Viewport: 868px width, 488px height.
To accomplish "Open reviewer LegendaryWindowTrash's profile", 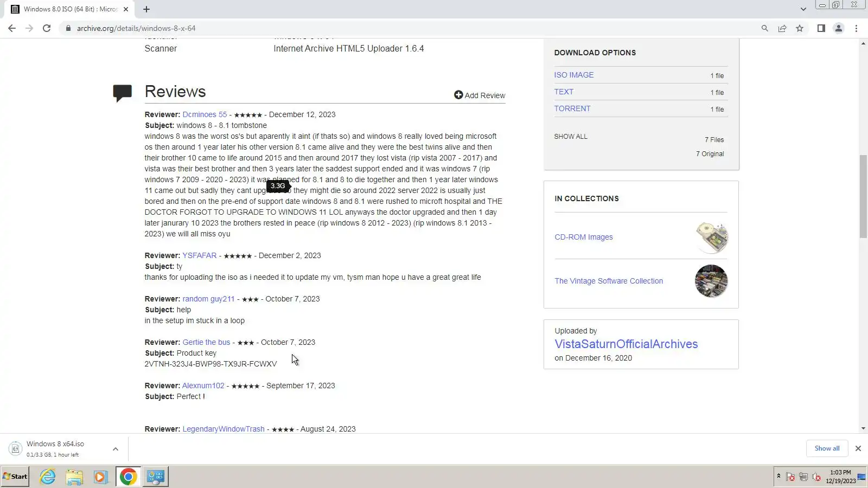I will [224, 429].
